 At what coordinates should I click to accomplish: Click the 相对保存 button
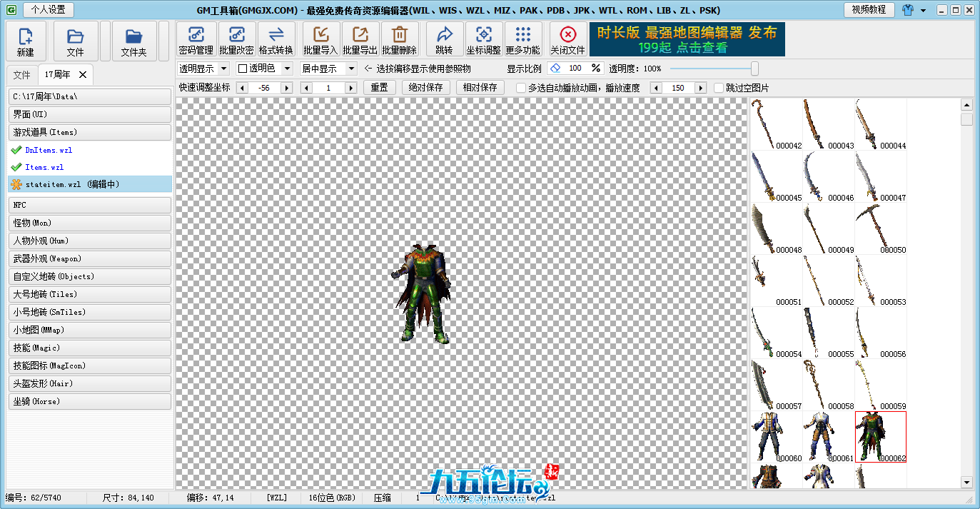pos(480,88)
